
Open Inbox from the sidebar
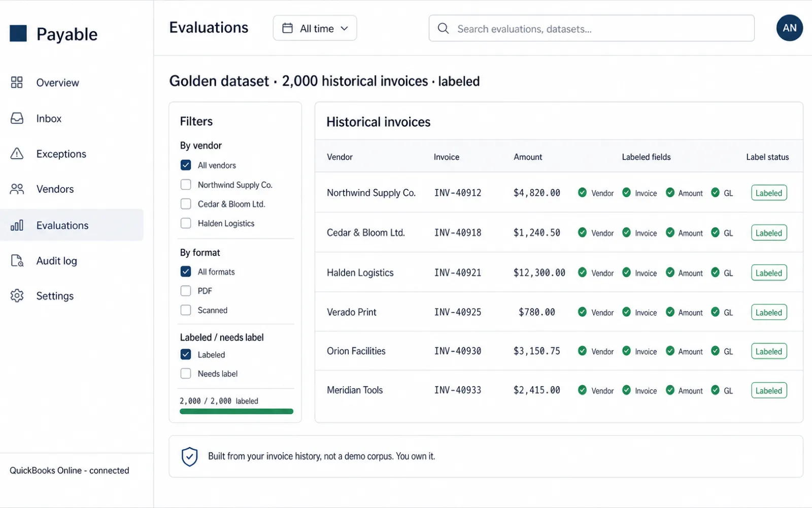[72, 118]
